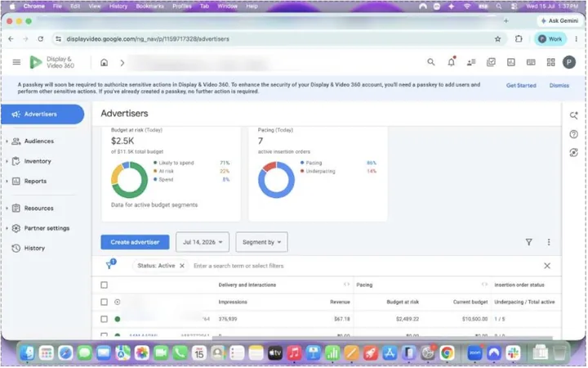Remove the Status: Active filter chip

tap(182, 266)
